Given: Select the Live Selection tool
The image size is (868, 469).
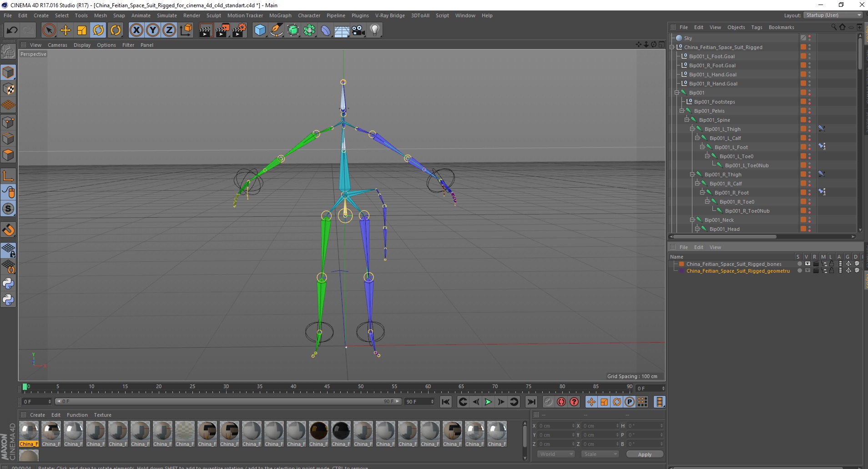Looking at the screenshot, I should [49, 30].
